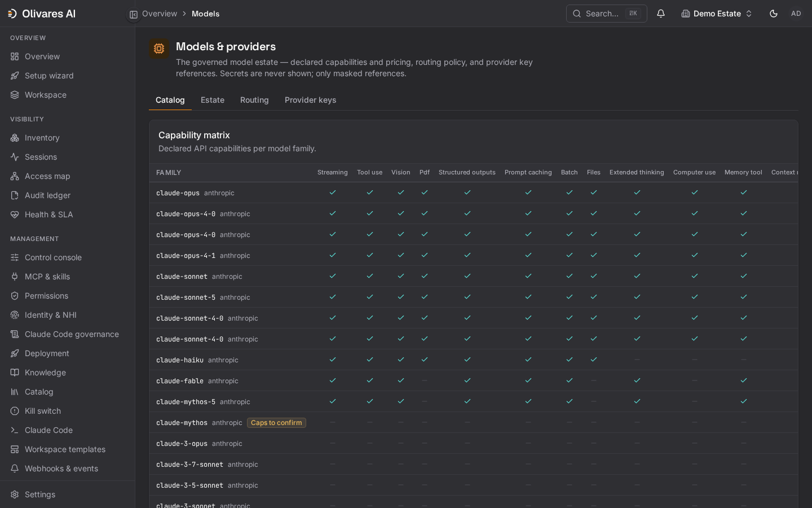812x508 pixels.
Task: Switch to the Provider keys tab
Action: (x=310, y=100)
